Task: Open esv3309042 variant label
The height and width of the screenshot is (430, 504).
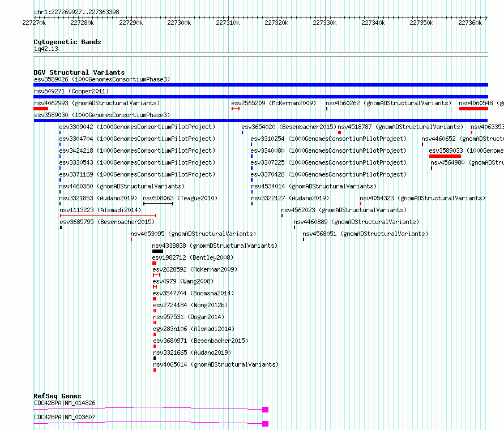Action: [x=137, y=127]
